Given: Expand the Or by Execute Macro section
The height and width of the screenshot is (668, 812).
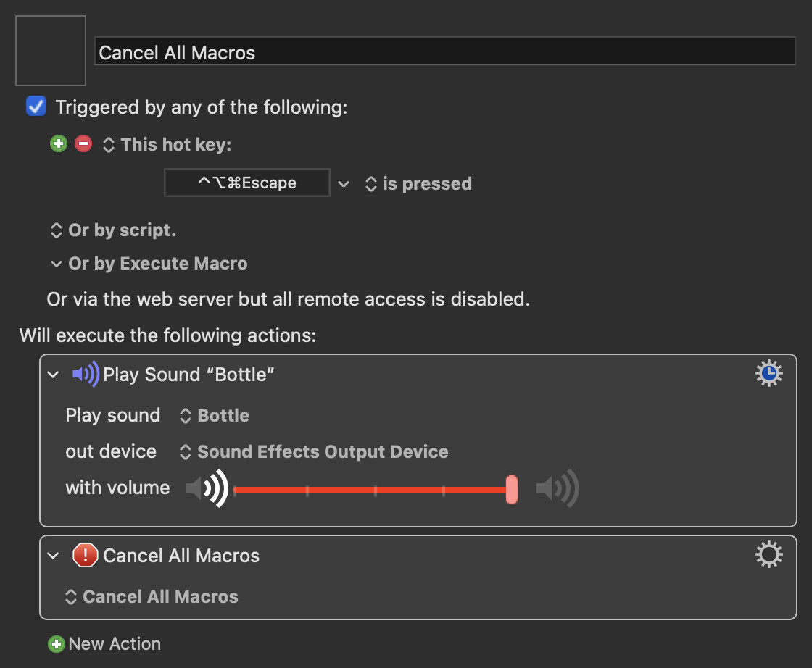Looking at the screenshot, I should click(56, 264).
